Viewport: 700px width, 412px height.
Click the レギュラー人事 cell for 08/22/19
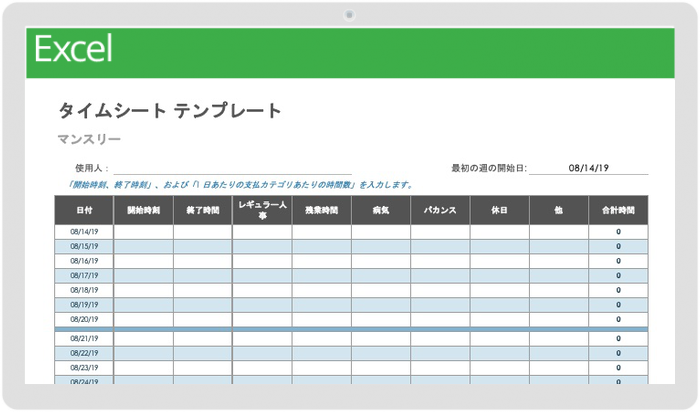point(262,353)
